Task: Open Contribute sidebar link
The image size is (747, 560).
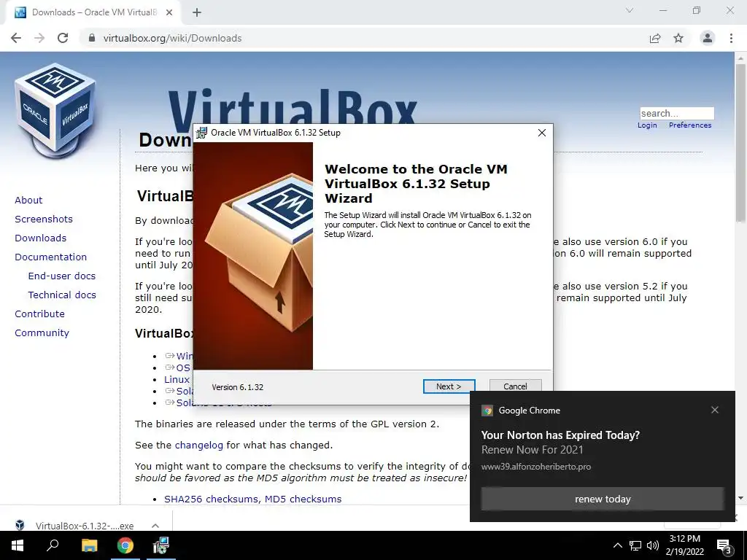Action: pyautogui.click(x=39, y=314)
